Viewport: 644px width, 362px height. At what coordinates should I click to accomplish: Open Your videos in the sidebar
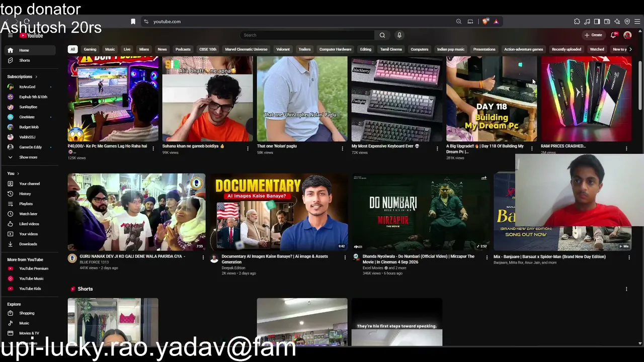(x=30, y=234)
